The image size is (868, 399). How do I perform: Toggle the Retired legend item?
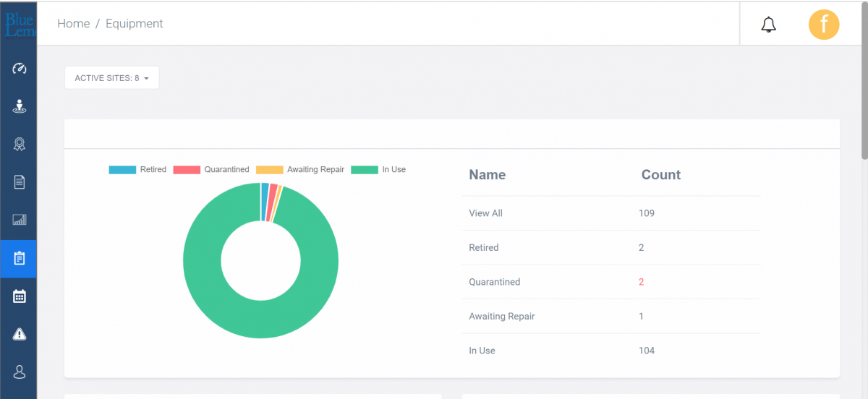click(x=137, y=170)
